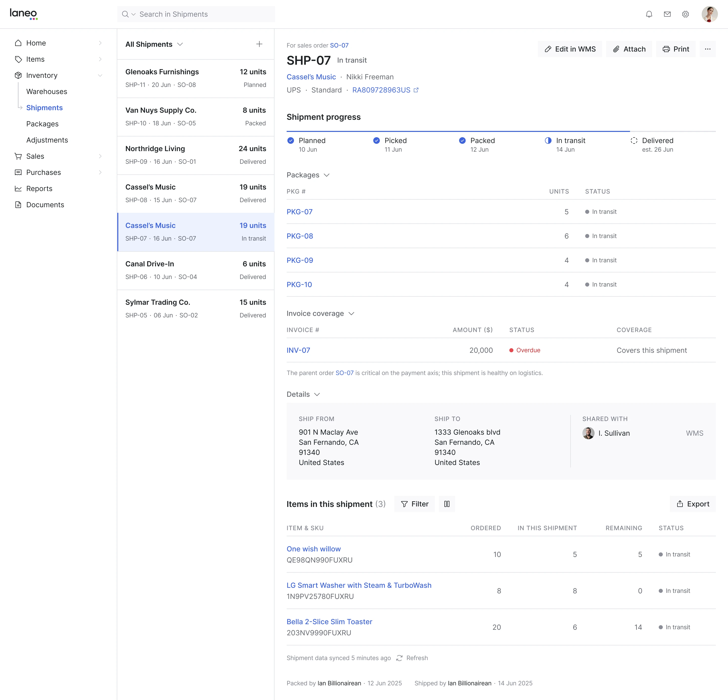
Task: Open package PKG-07
Action: (x=299, y=212)
